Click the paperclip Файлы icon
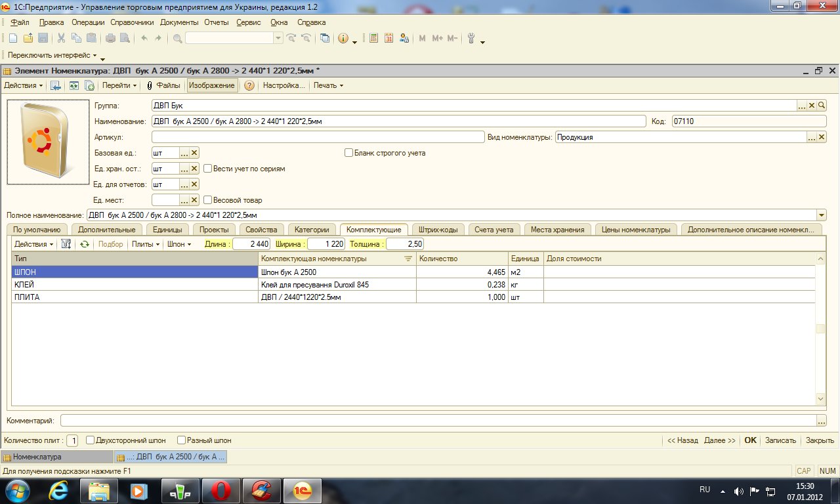Image resolution: width=840 pixels, height=504 pixels. pos(150,85)
